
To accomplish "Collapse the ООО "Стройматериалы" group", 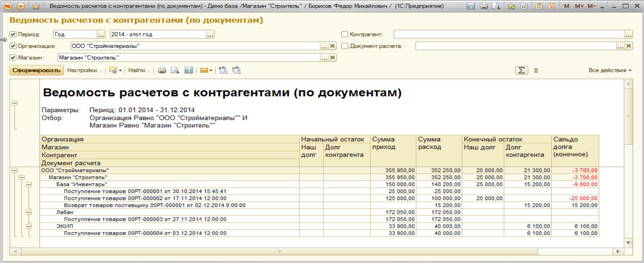I will tap(15, 171).
